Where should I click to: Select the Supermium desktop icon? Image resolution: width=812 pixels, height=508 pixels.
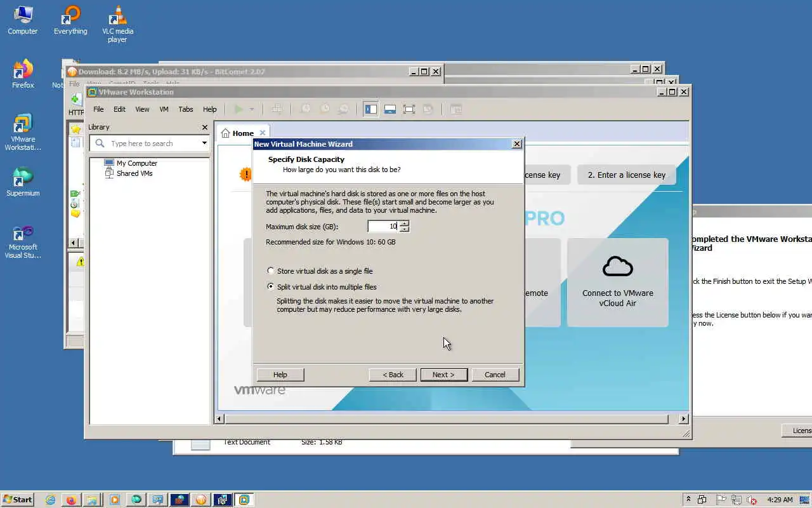pyautogui.click(x=23, y=182)
